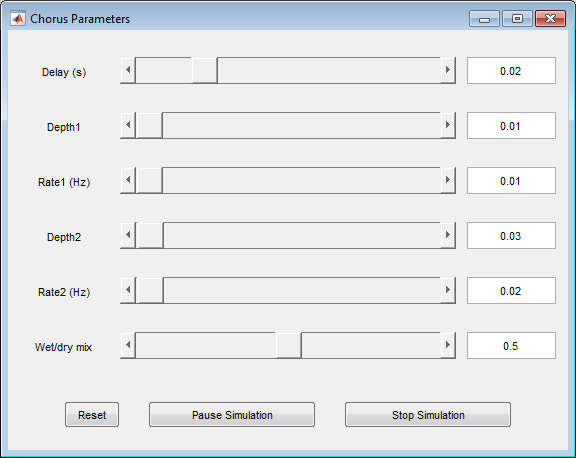Image resolution: width=576 pixels, height=458 pixels.
Task: Decrease Depth1 using its left arrow
Action: tap(128, 125)
